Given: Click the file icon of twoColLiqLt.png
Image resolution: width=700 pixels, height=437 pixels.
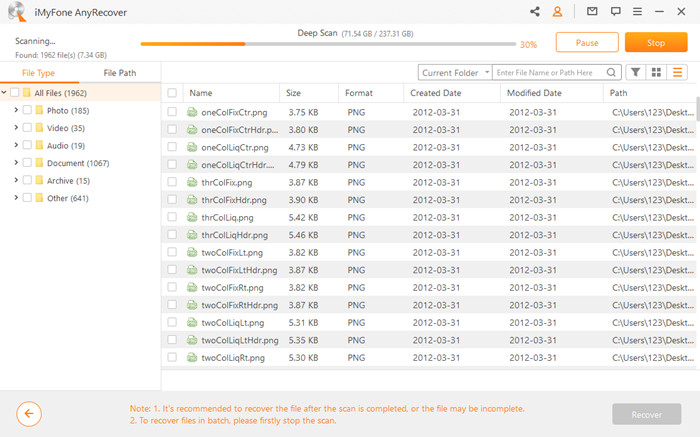Looking at the screenshot, I should tap(192, 322).
